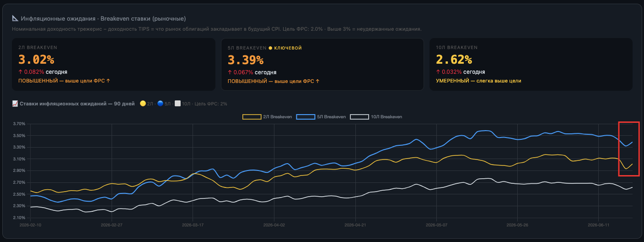
Task: Click the 3.30% y-axis label
Action: click(19, 147)
